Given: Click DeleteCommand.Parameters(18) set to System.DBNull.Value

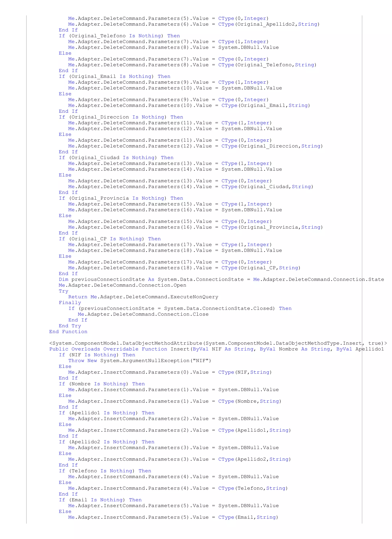Looking at the screenshot, I should [175, 251].
